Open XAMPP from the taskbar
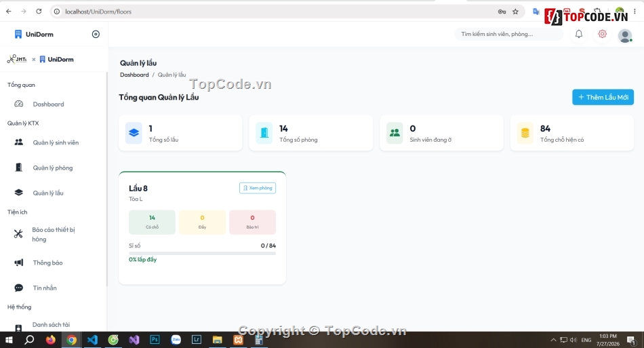The width and height of the screenshot is (644, 348). coord(238,340)
